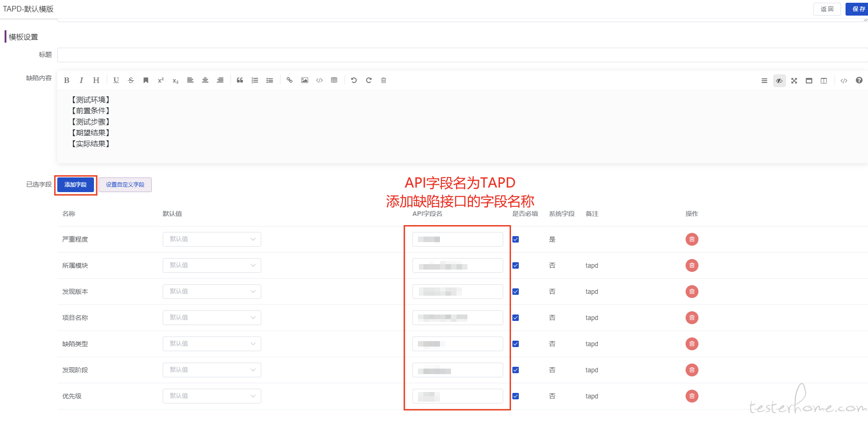
Task: Uncheck required checkbox for 所属模块 row
Action: coord(516,265)
